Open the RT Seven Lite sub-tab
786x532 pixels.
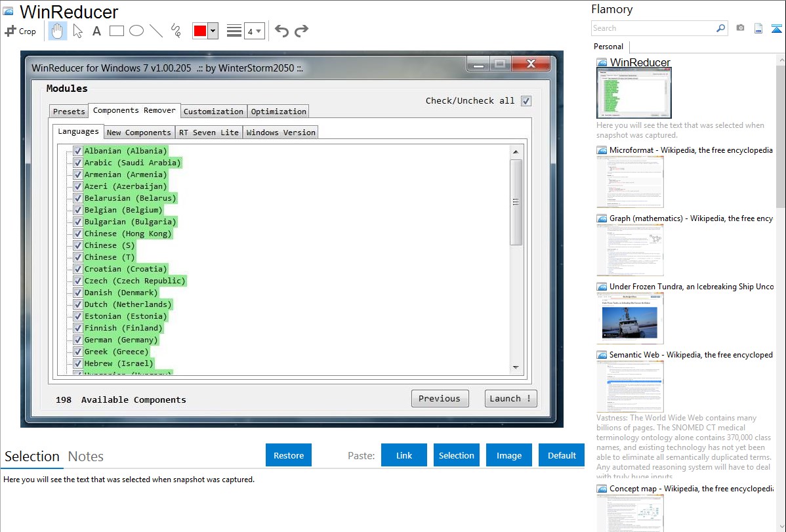click(209, 133)
